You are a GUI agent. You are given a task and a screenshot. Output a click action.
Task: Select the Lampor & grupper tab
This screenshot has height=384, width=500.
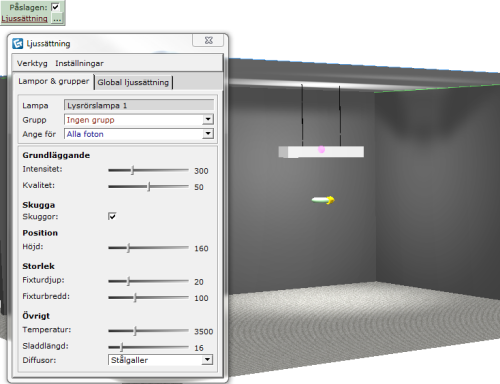coord(54,81)
